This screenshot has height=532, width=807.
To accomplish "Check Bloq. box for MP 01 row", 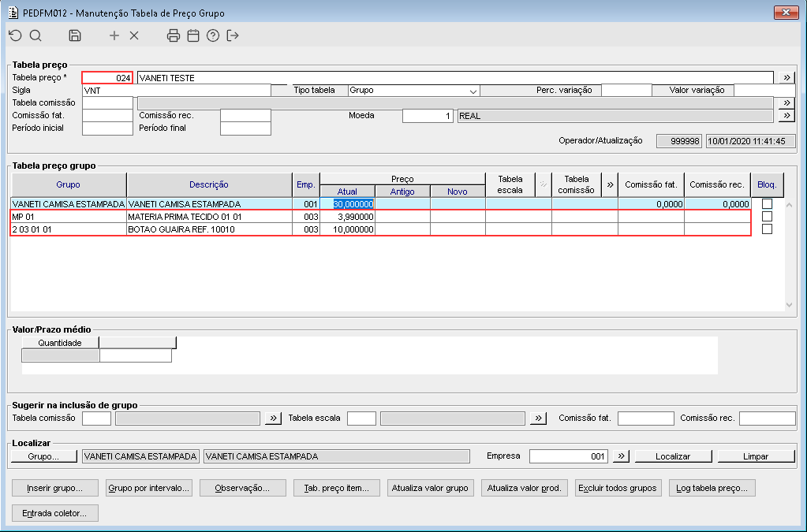I will point(767,217).
